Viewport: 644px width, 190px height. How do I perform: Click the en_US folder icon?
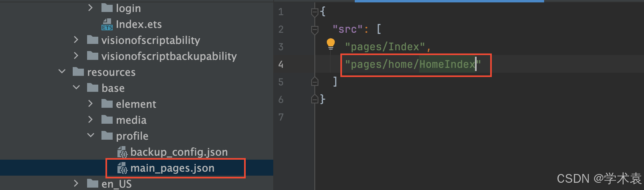[92, 183]
